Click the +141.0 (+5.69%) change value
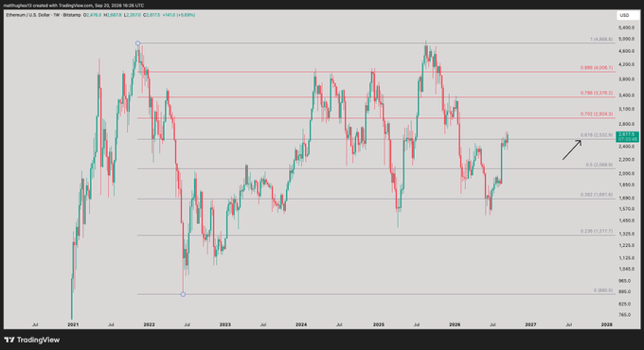Viewport: 644px width, 350px height. pos(179,15)
